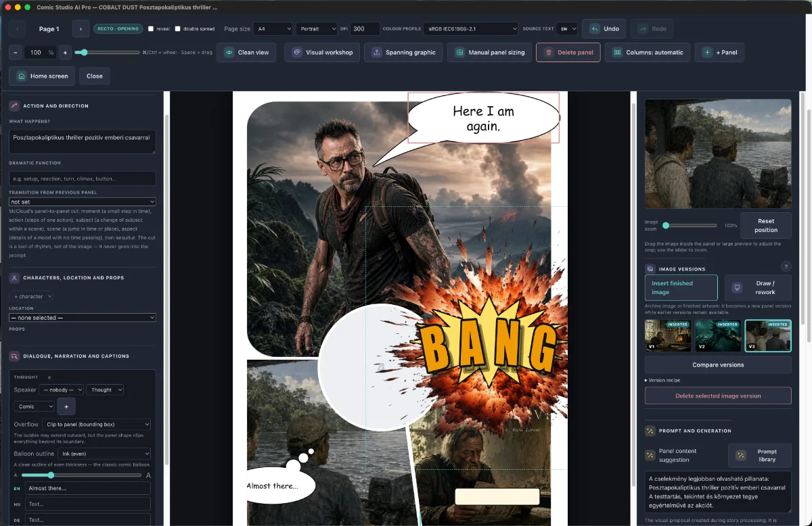Open the Location 'none selected' dropdown
This screenshot has width=812, height=526.
pyautogui.click(x=83, y=318)
